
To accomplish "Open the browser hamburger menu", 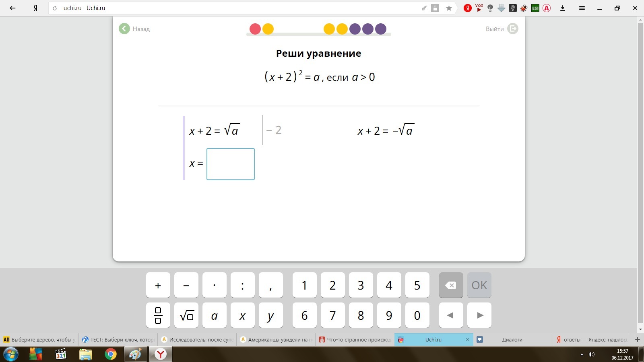I will 582,8.
